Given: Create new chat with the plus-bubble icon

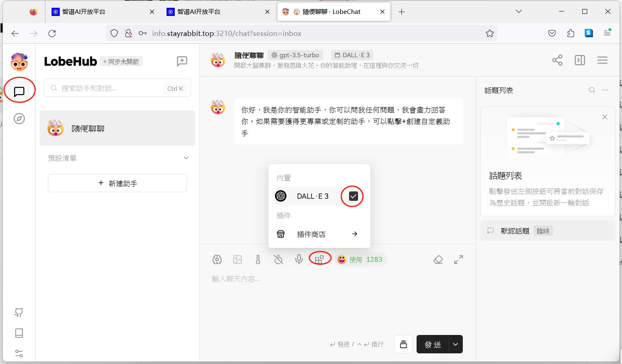Looking at the screenshot, I should (182, 61).
